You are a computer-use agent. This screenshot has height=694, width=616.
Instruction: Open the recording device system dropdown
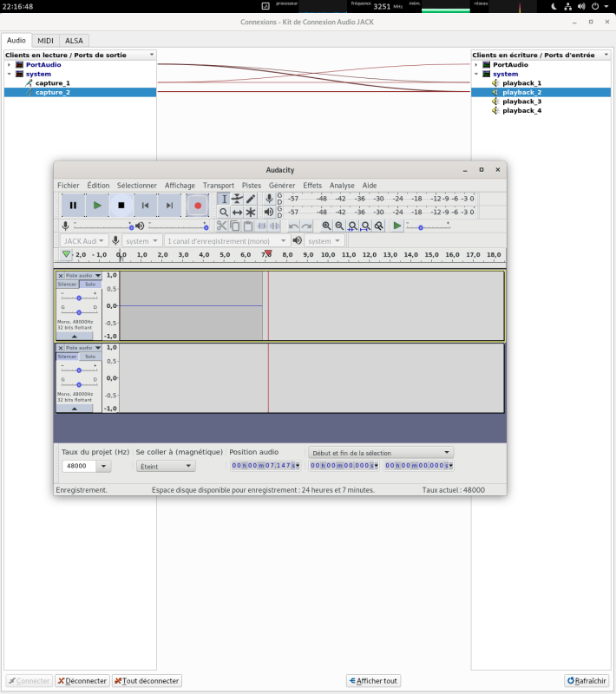141,241
